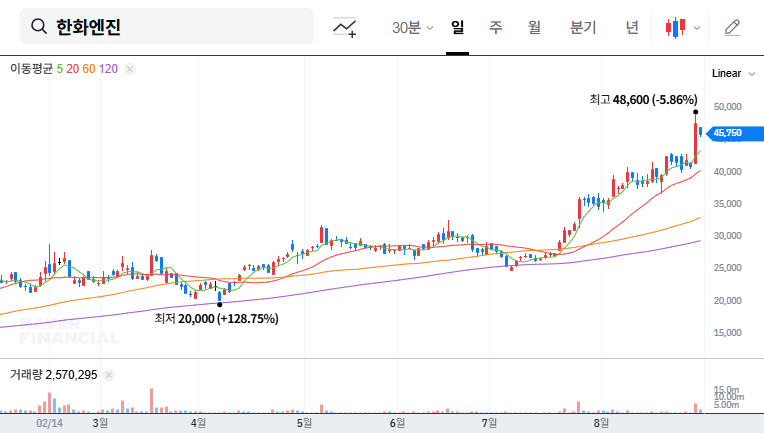Switch to the 월 monthly tab
The width and height of the screenshot is (764, 433).
534,27
